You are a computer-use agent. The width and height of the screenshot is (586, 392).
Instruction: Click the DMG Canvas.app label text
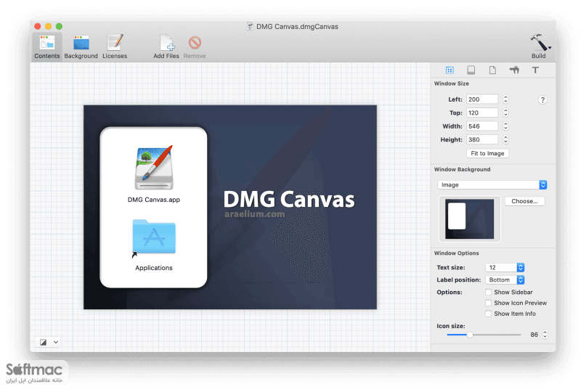click(154, 200)
